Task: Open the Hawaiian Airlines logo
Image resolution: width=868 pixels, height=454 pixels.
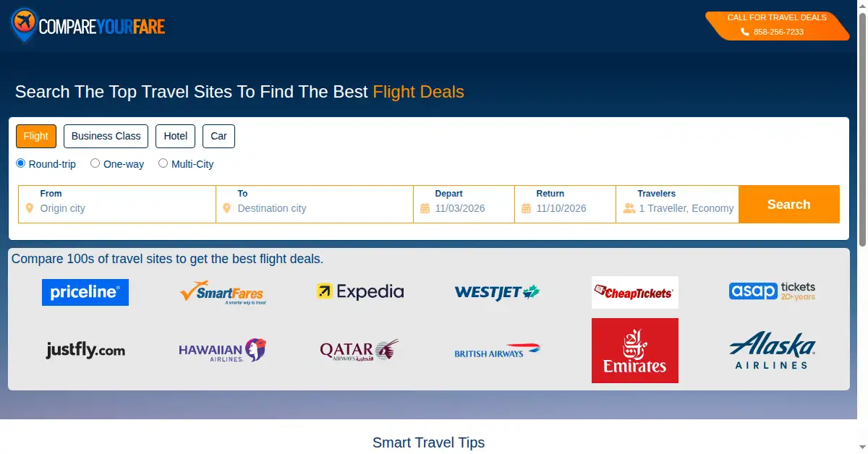Action: [x=223, y=351]
